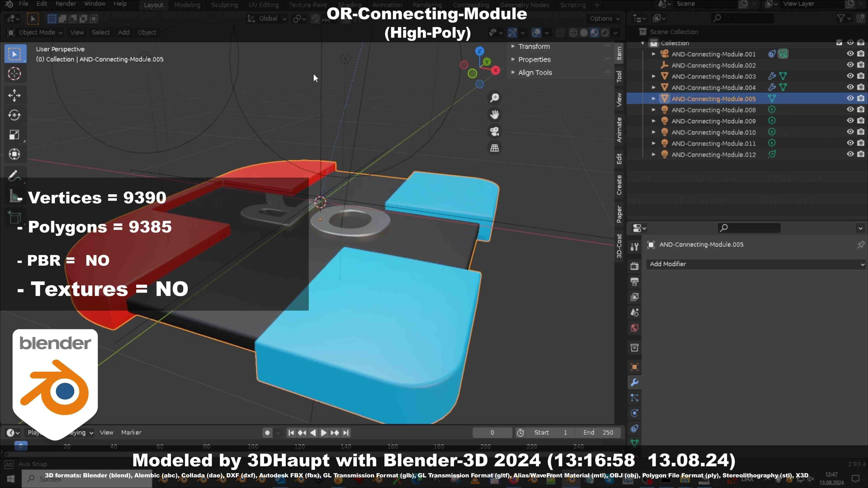Screen dimensions: 868x488
Task: Expand the Properties panel in sidebar
Action: pyautogui.click(x=534, y=60)
